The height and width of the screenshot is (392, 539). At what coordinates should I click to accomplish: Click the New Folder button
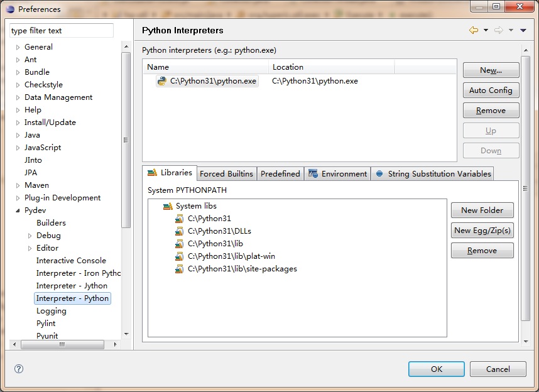tap(482, 210)
